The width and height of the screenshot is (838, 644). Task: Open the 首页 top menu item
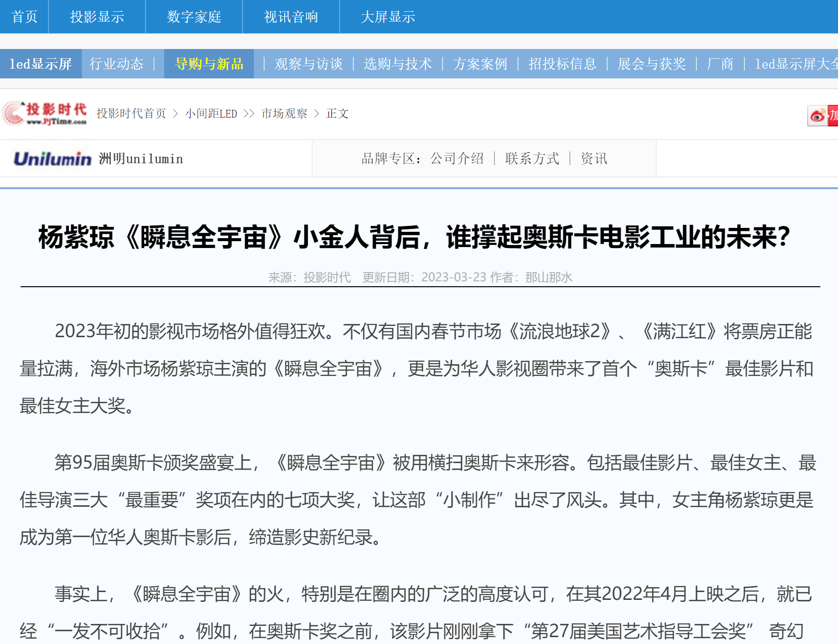(25, 17)
